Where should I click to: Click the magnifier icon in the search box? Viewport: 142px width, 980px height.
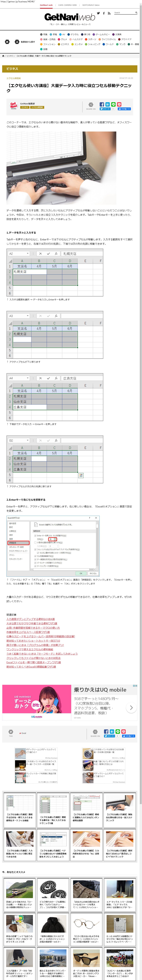pos(136,13)
